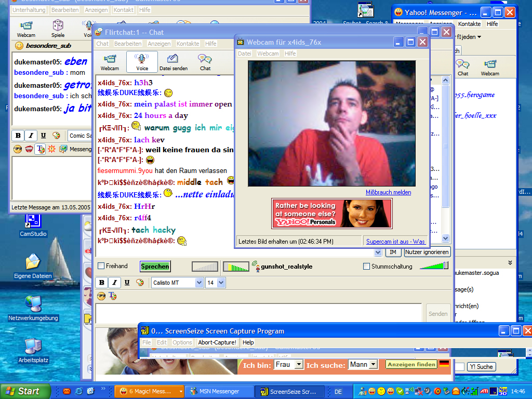The width and height of the screenshot is (532, 399).
Task: Open the Comic Sans font dropdown
Action: [x=79, y=136]
